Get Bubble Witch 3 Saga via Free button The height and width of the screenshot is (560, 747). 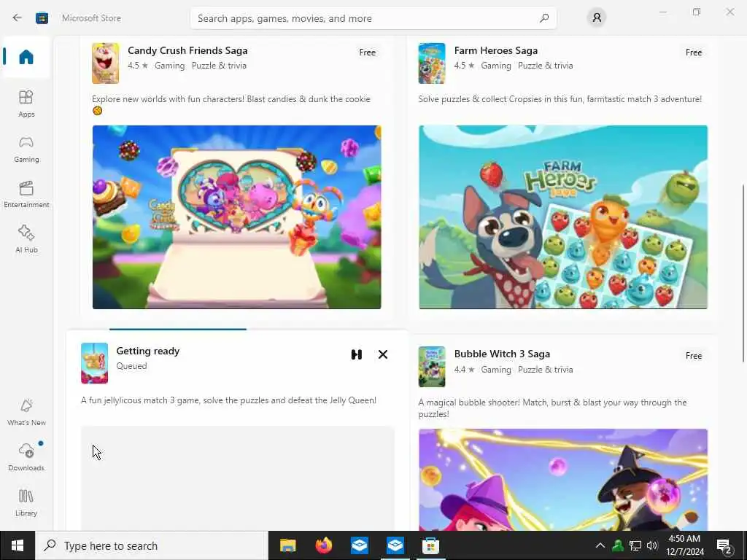694,356
